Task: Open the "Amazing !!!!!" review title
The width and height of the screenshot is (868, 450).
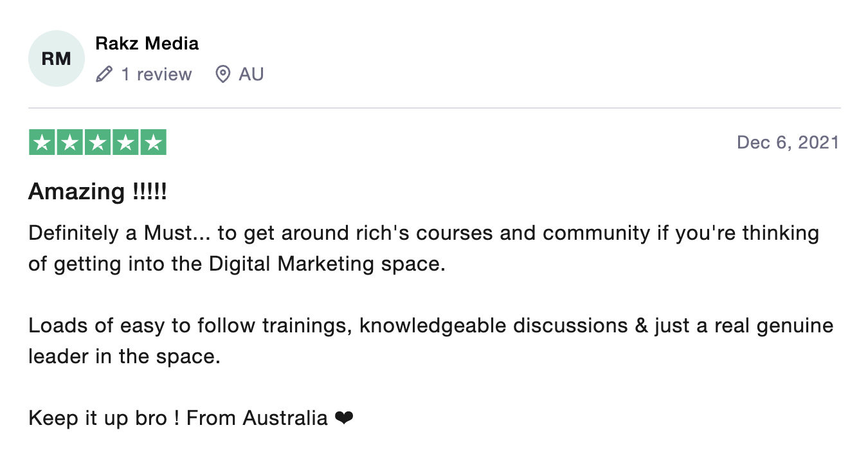Action: click(x=98, y=192)
